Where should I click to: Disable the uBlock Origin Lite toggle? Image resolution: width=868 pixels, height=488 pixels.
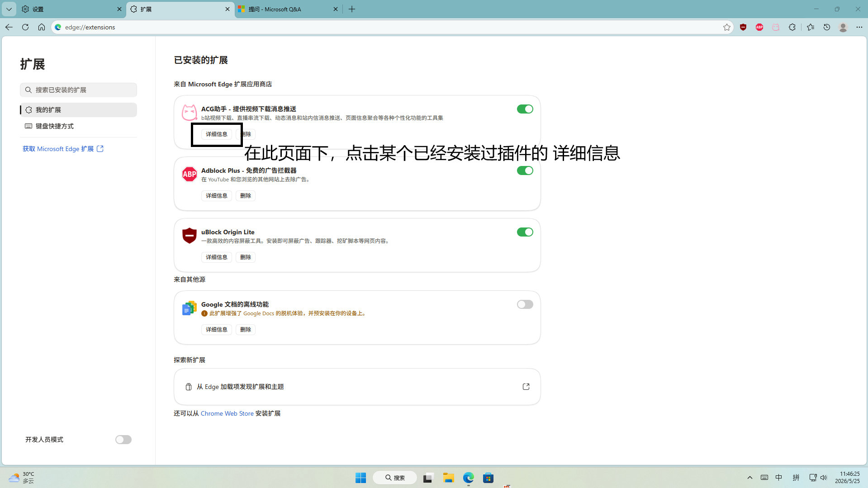525,232
